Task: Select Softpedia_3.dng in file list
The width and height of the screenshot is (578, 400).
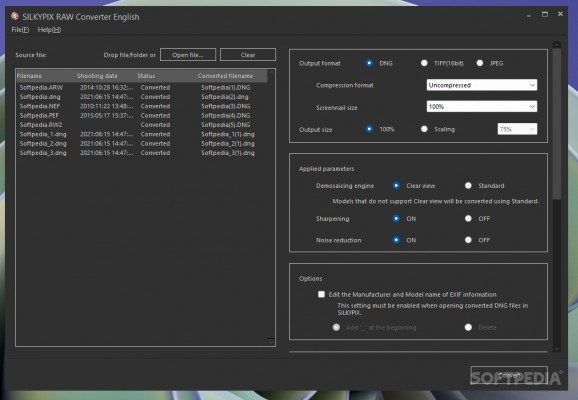Action: pos(43,153)
